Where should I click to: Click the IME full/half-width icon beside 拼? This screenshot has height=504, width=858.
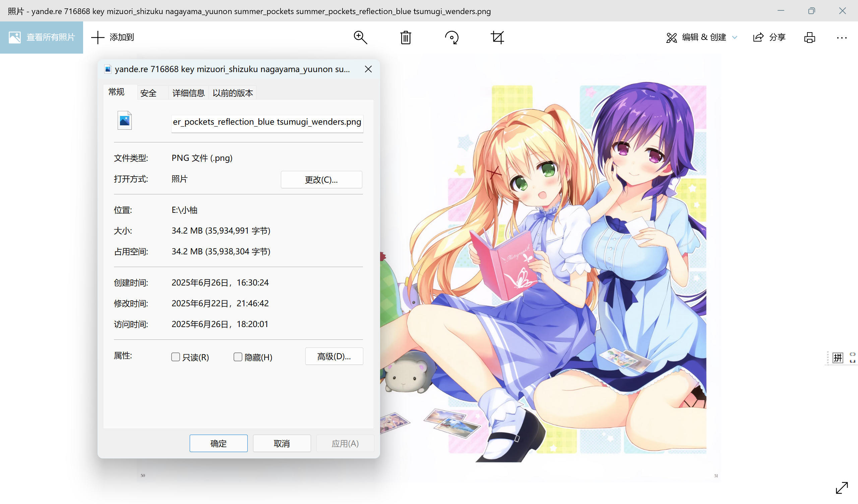852,358
